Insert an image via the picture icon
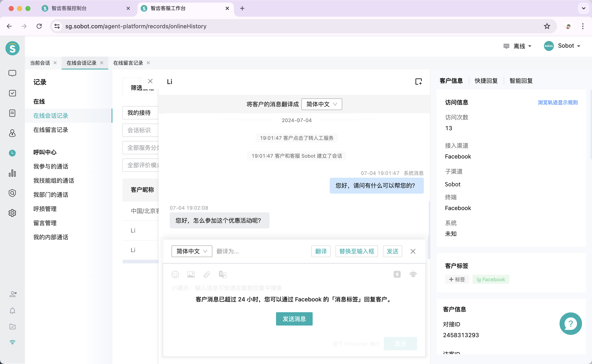 click(191, 274)
